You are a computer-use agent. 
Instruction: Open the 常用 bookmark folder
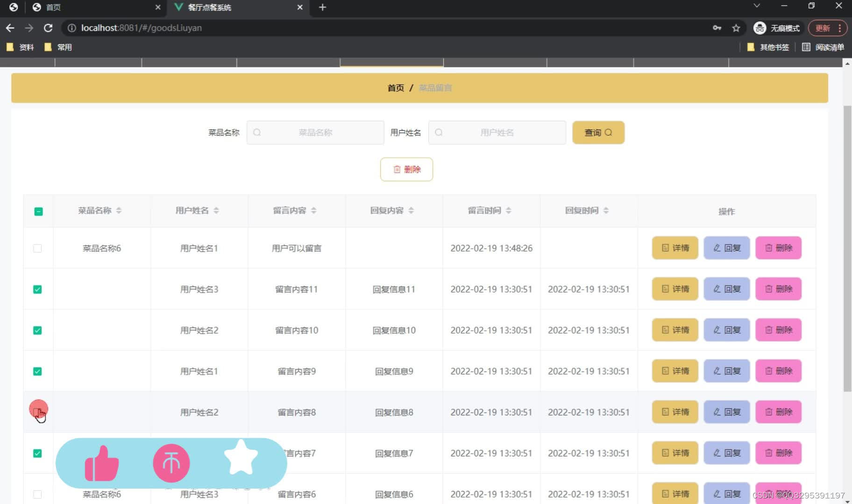pyautogui.click(x=58, y=47)
